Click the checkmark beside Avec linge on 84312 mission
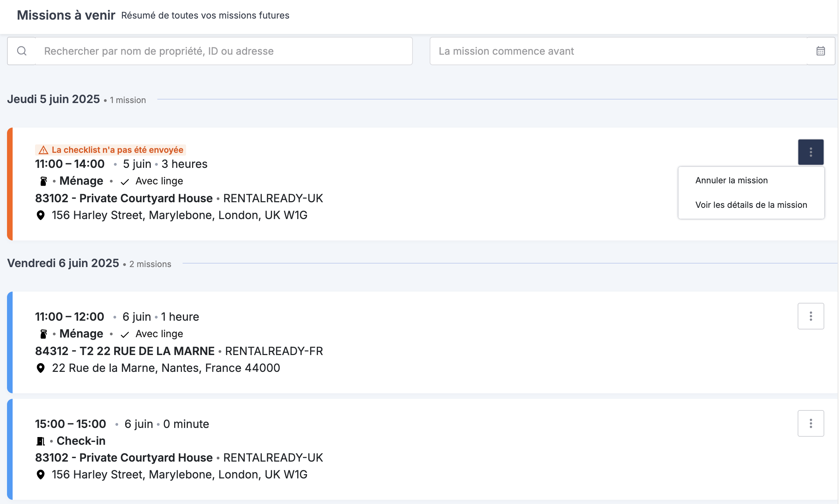The width and height of the screenshot is (839, 504). coord(125,334)
